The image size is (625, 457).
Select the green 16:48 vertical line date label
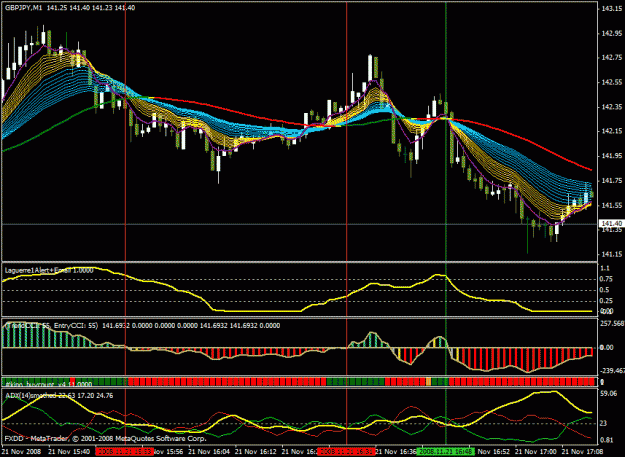click(x=446, y=452)
